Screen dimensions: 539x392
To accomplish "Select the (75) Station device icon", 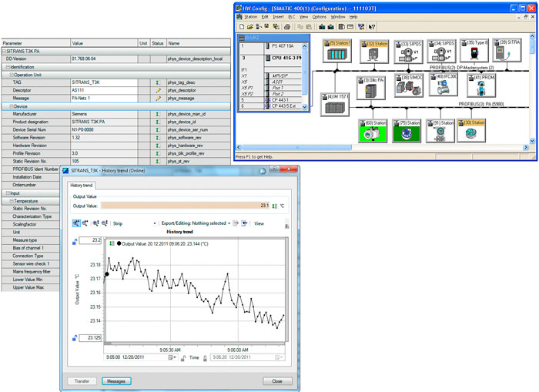I will tap(407, 131).
